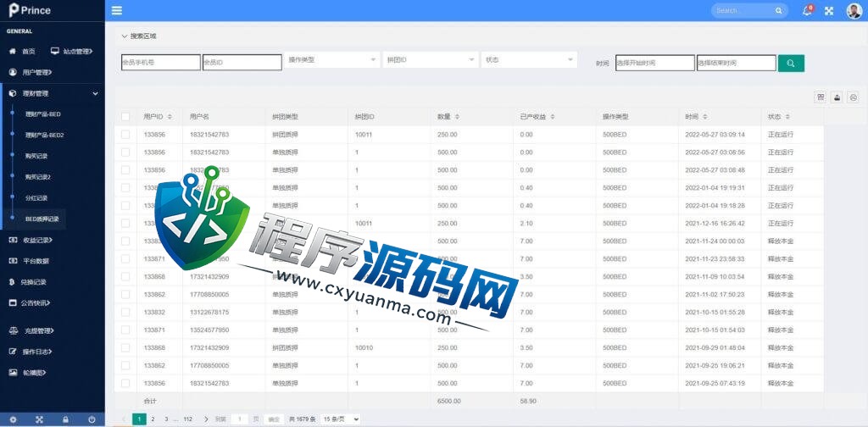Click the 选择开始时间 date field
Screen dimensions: 868x427
(655, 63)
